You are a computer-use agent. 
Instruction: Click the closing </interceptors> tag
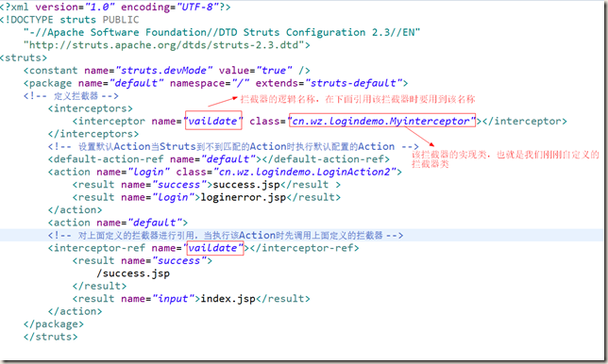(93, 134)
